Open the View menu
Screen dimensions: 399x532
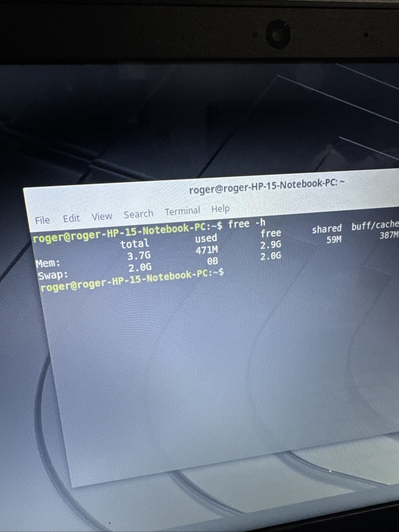pyautogui.click(x=101, y=217)
